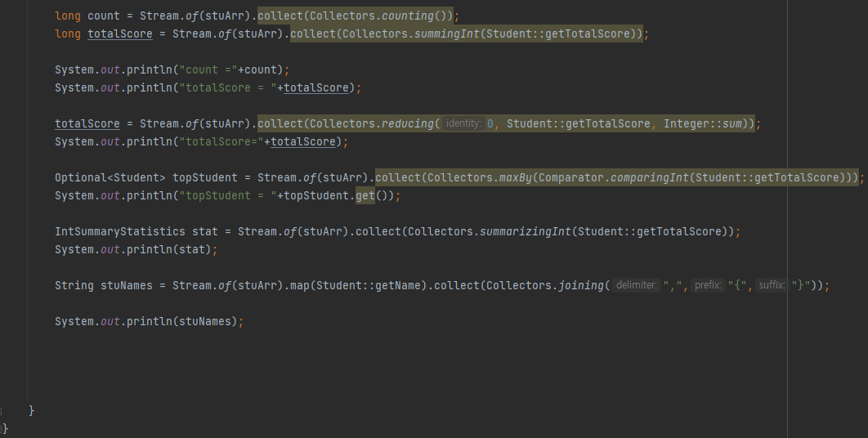Click the Optional<Student> type declaration
The image size is (868, 438).
(x=110, y=178)
